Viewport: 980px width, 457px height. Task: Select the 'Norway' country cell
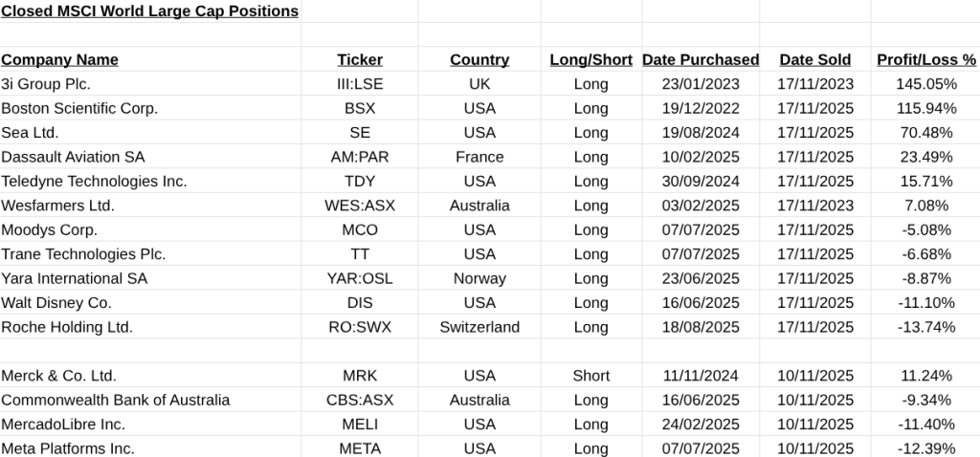click(479, 278)
